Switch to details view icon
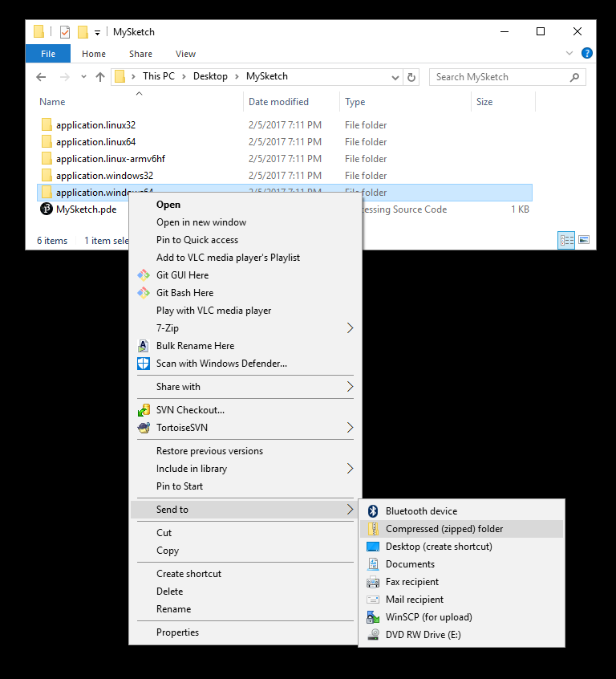616x679 pixels. pos(566,240)
